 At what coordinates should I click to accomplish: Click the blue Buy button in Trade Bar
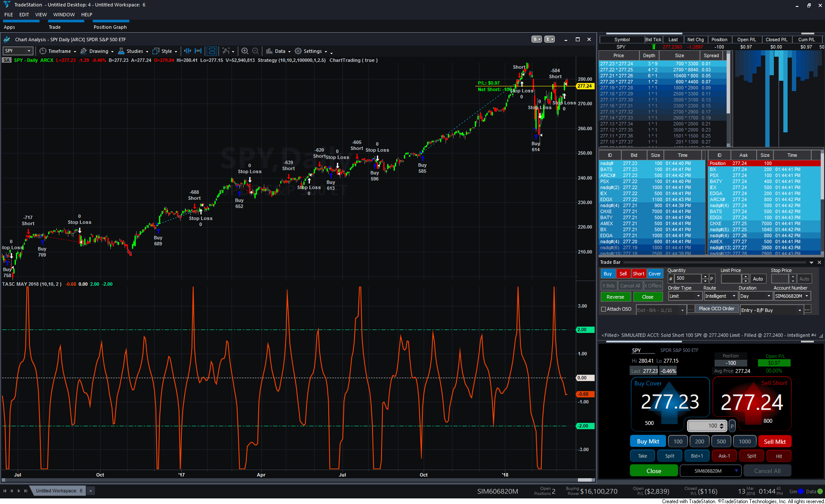coord(608,274)
